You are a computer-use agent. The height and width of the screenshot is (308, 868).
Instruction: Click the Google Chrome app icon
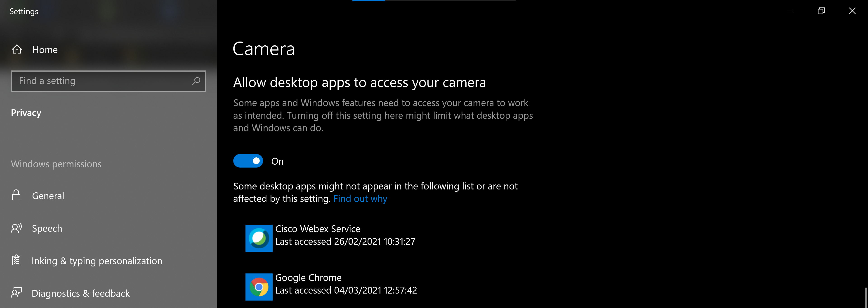[259, 287]
